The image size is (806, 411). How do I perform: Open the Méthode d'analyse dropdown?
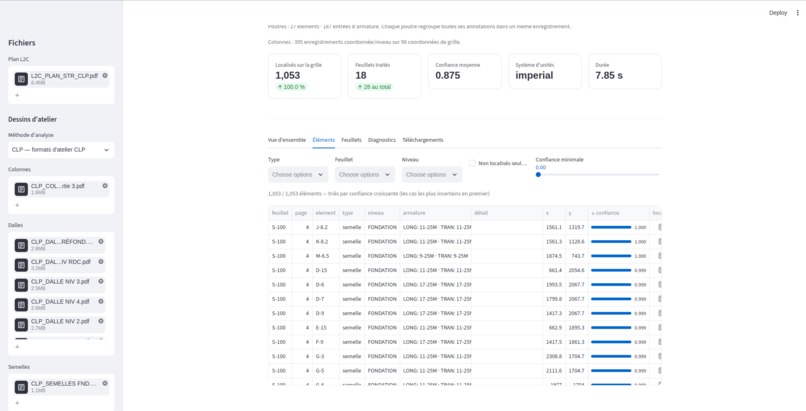[61, 150]
